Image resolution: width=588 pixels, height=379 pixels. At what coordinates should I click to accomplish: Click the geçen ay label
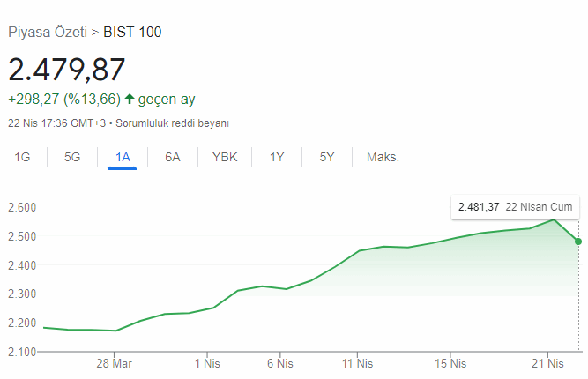(x=167, y=100)
